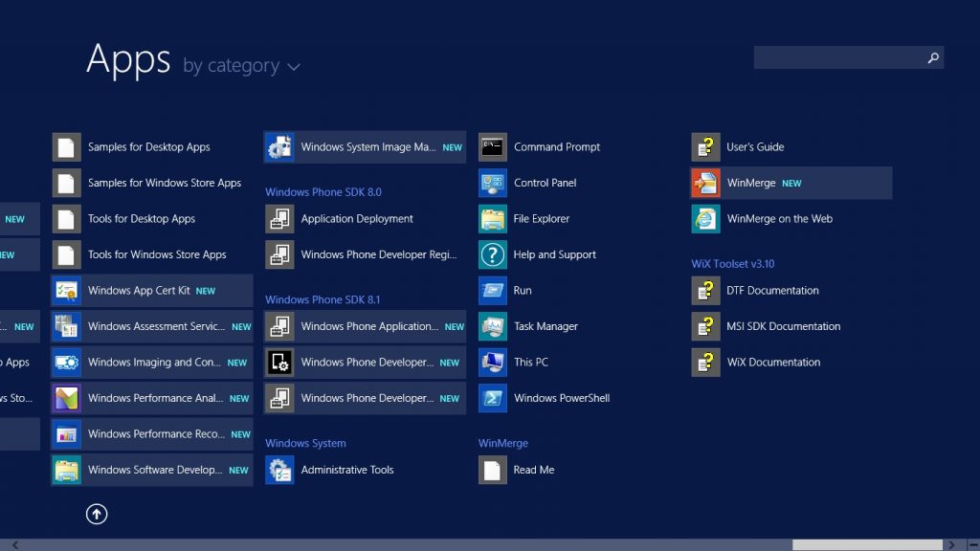Open Control Panel icon
Screen dimensions: 980x551
coord(493,183)
